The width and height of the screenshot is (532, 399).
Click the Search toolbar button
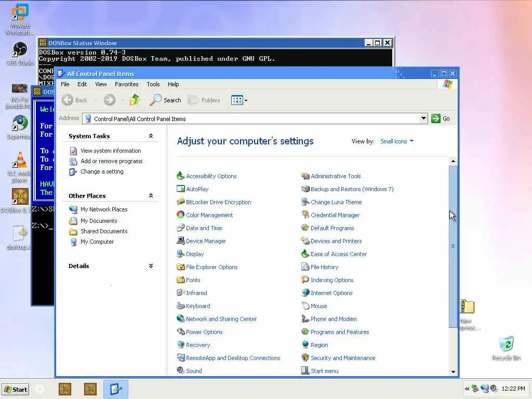pos(166,100)
